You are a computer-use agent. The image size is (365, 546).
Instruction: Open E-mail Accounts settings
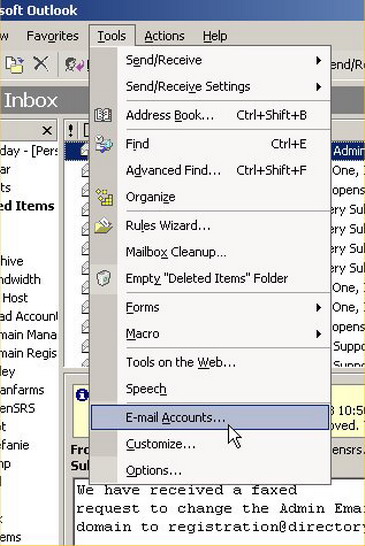210,417
